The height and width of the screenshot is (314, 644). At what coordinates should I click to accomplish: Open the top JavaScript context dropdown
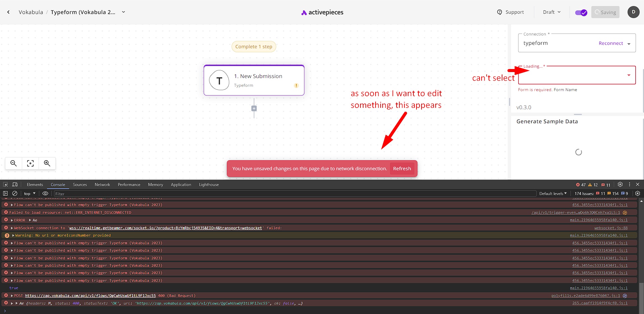coord(30,193)
